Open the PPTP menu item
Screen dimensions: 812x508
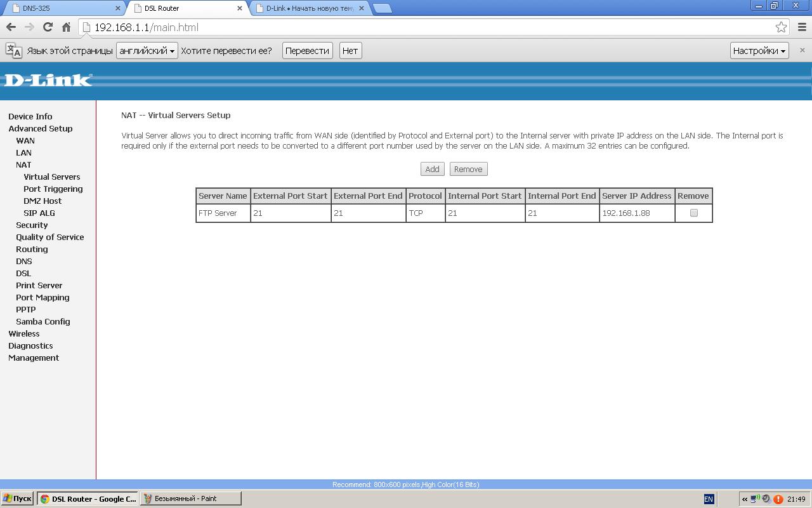tap(26, 309)
